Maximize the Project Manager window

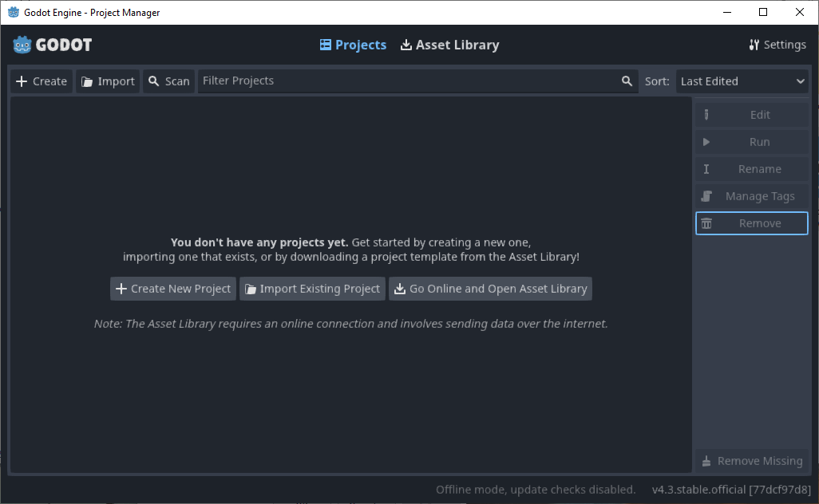point(763,12)
